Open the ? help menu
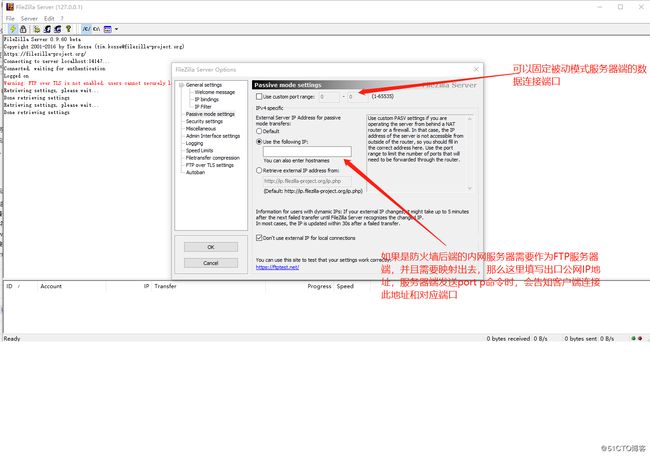Viewport: 650px width, 456px height. [62, 19]
